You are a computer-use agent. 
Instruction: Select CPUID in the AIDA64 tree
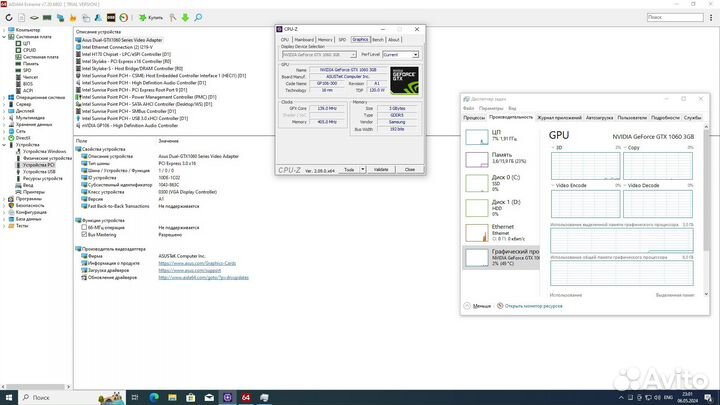[29, 50]
